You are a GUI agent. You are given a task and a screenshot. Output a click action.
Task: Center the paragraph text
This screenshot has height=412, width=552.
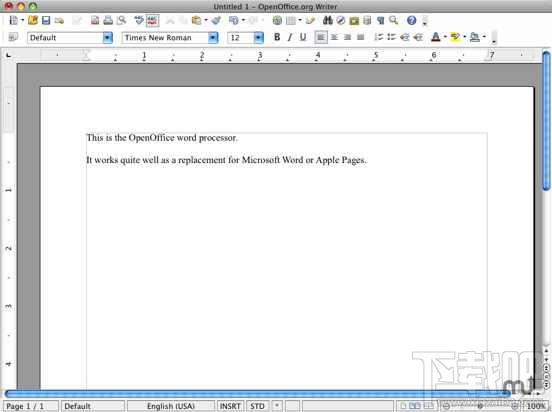(x=334, y=37)
